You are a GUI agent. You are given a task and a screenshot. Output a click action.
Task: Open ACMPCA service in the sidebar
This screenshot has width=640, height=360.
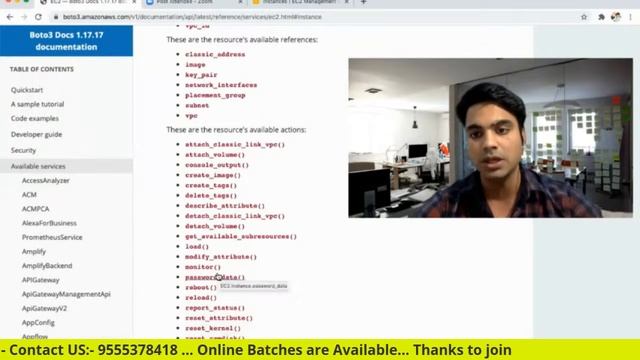(36, 209)
